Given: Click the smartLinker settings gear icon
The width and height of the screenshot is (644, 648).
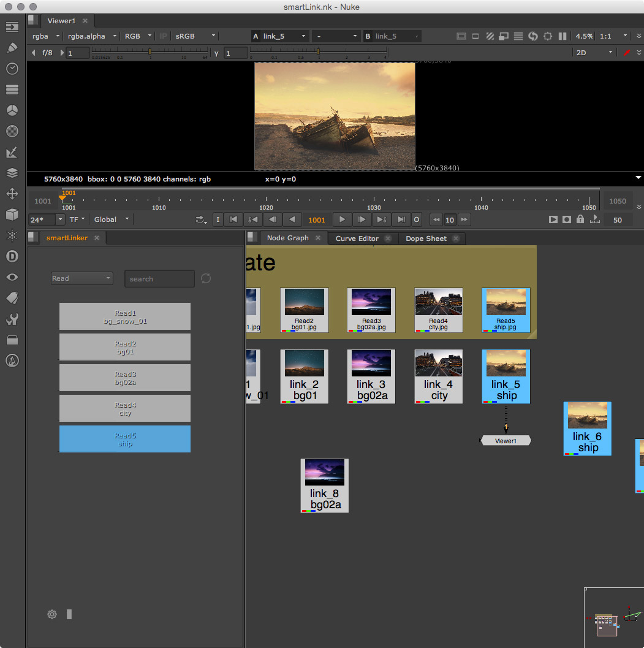Looking at the screenshot, I should [52, 614].
